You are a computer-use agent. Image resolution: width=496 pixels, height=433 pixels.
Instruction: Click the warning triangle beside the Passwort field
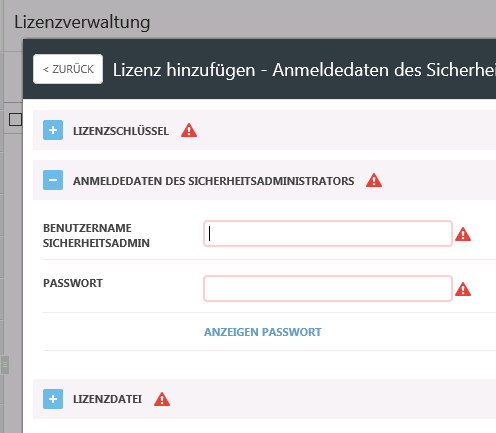click(463, 289)
